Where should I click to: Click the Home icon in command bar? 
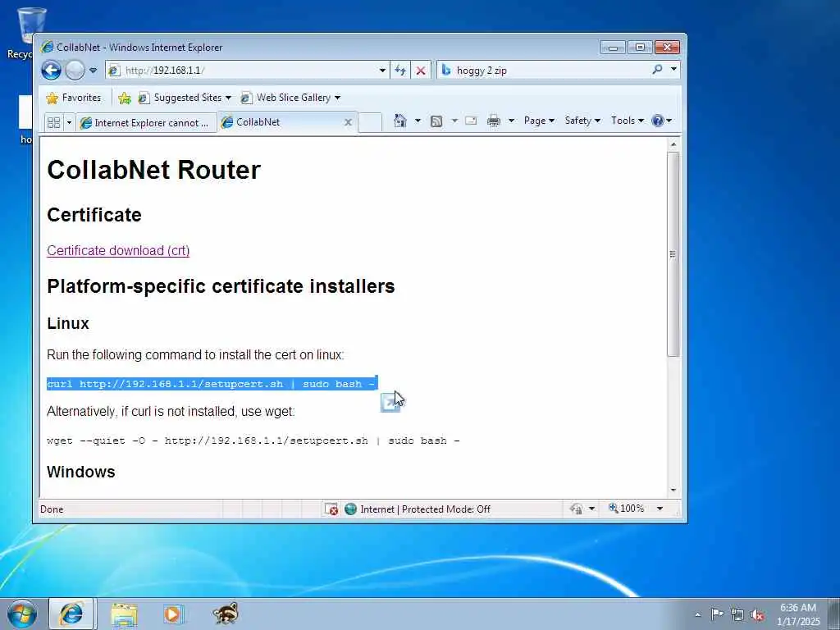[x=400, y=121]
